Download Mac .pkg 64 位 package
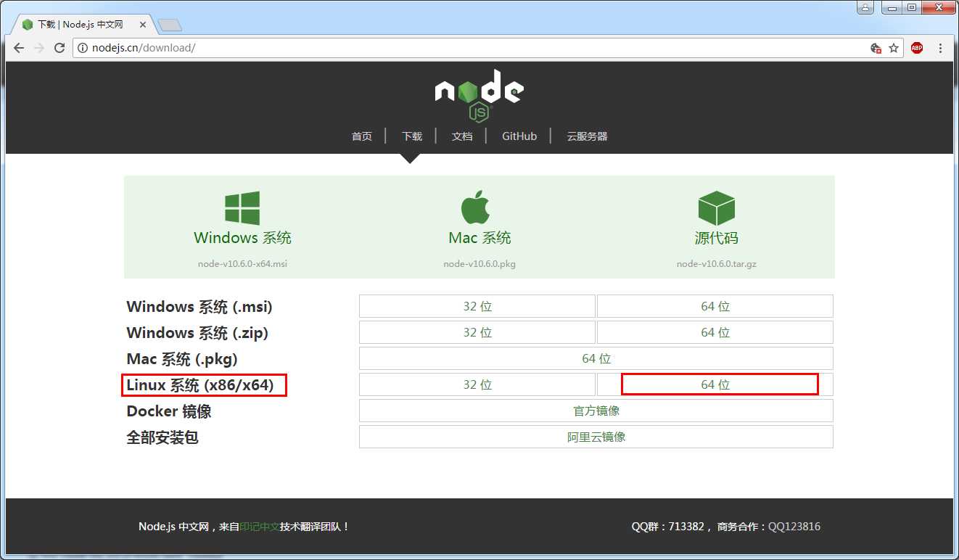The height and width of the screenshot is (560, 959). (x=596, y=358)
